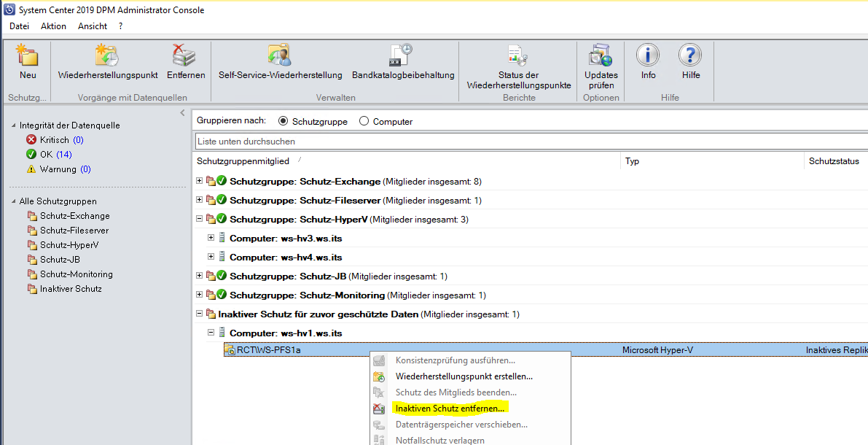Click server icon of Computer ws-hv4.ws.its

pyautogui.click(x=222, y=257)
